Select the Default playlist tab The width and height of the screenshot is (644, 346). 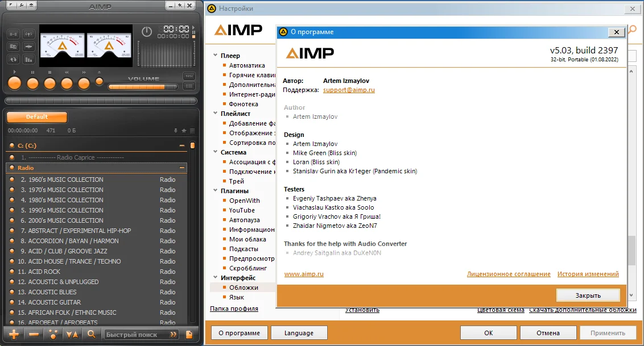(x=37, y=117)
